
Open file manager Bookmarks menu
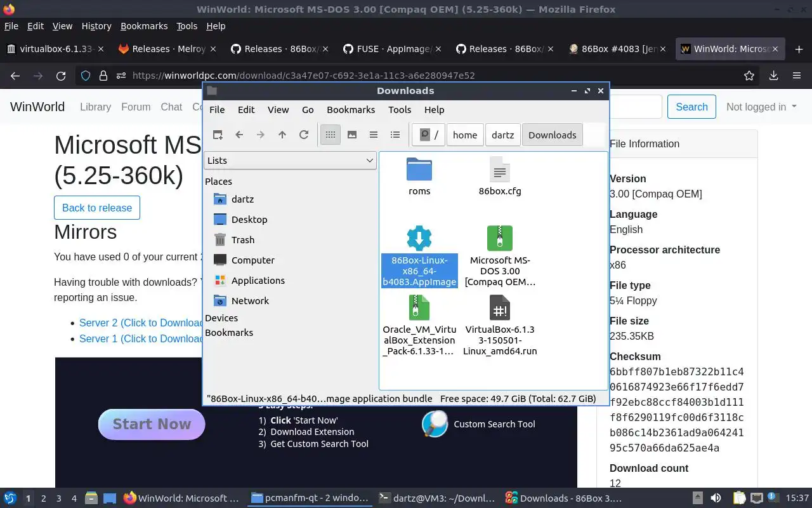pyautogui.click(x=351, y=109)
